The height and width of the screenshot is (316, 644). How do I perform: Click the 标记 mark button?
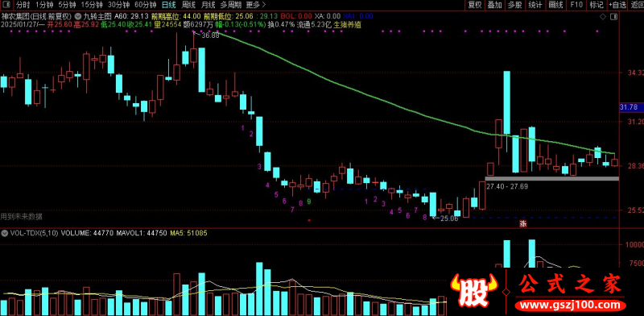[597, 5]
